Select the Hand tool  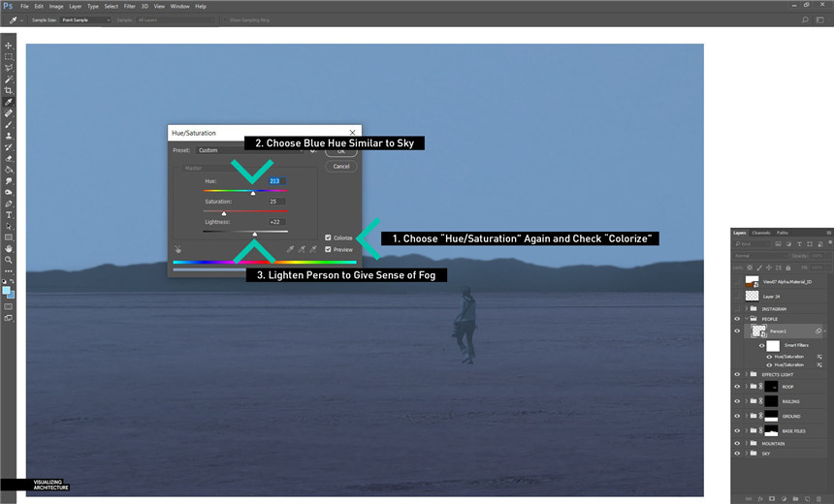click(x=9, y=248)
